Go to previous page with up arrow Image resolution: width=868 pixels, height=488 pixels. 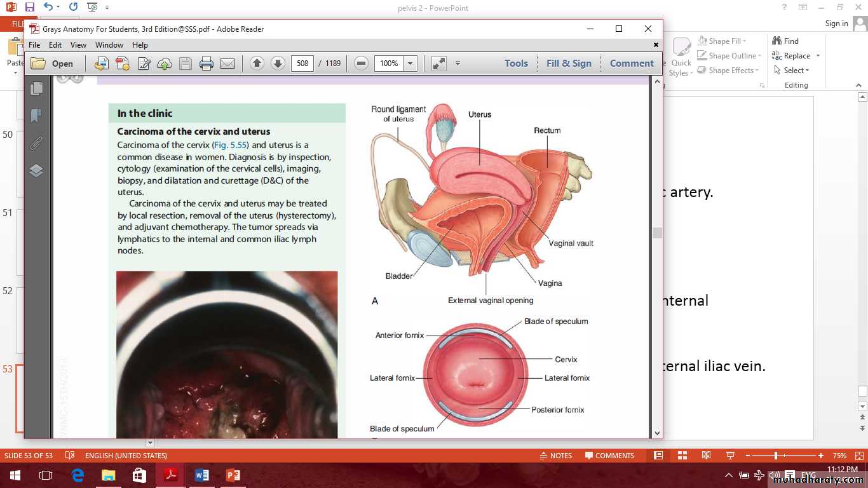click(x=257, y=64)
